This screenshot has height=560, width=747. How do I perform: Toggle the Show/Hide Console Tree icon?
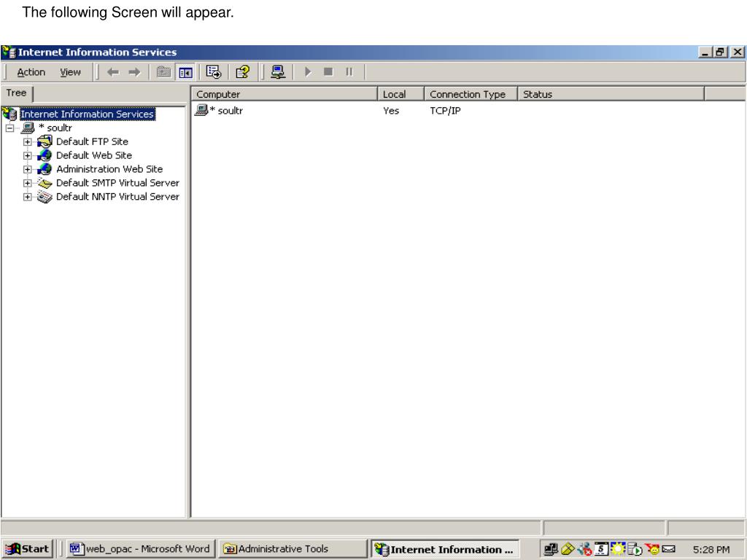point(185,72)
